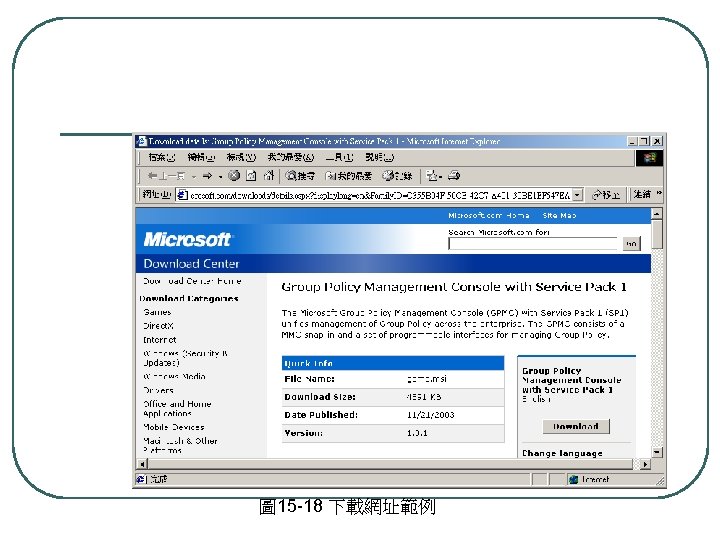Click the IE icon in title bar
The width and height of the screenshot is (720, 540).
(x=142, y=141)
